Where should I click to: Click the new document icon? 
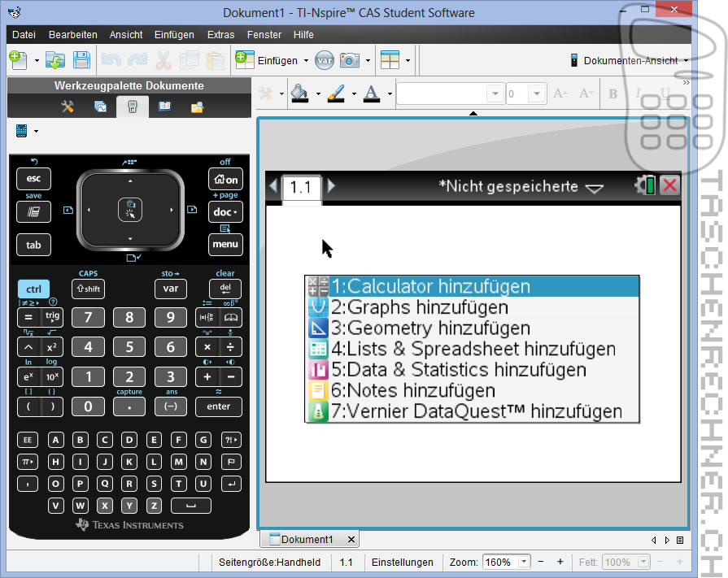pos(18,60)
